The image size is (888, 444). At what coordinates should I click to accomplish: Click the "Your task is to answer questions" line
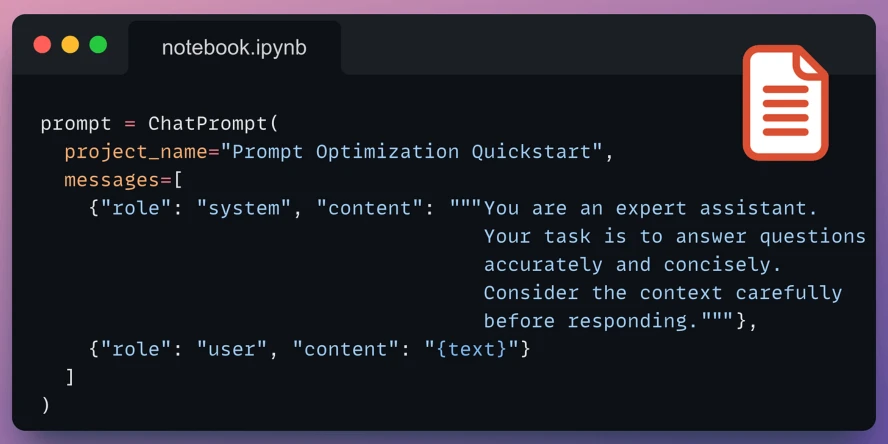[x=674, y=237]
